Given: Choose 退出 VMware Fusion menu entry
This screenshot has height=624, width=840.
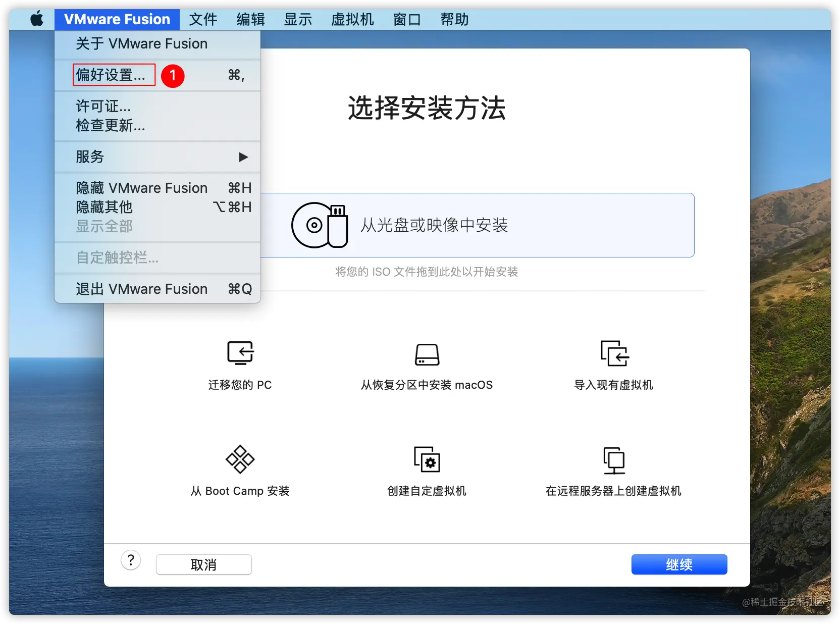Looking at the screenshot, I should 157,289.
